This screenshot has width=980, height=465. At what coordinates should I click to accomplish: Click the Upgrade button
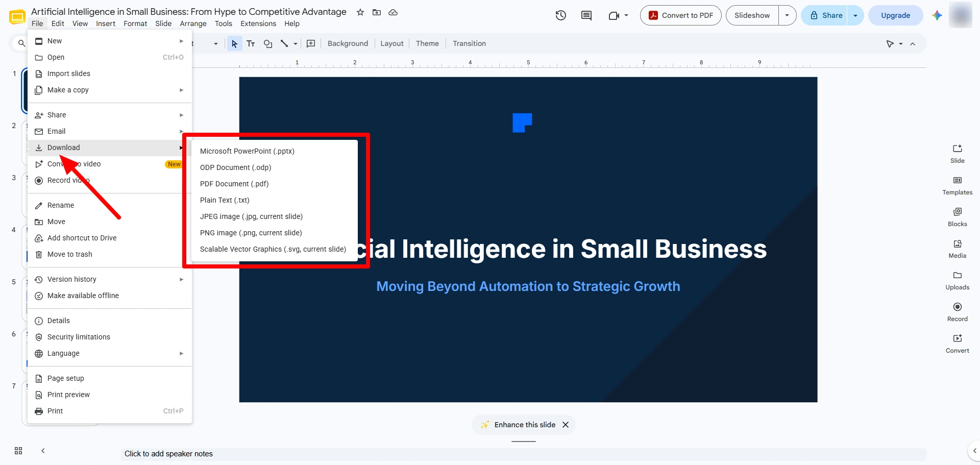coord(895,15)
